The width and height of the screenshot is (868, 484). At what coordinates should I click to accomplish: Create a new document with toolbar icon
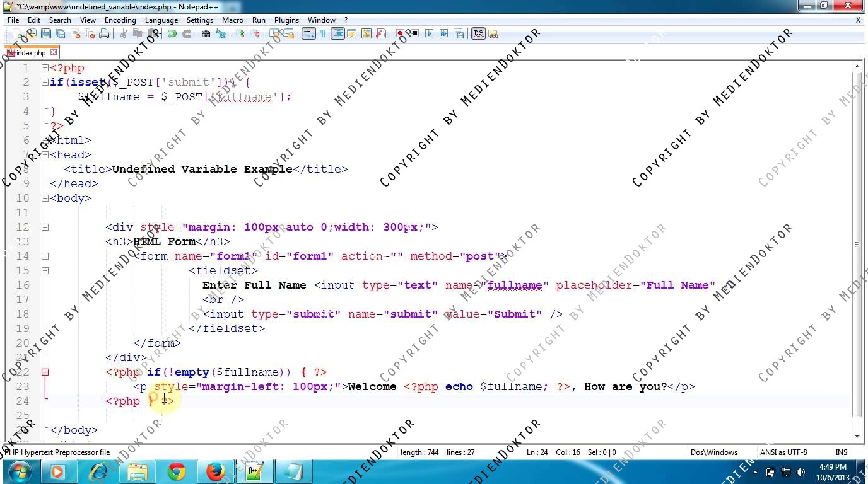(x=17, y=33)
